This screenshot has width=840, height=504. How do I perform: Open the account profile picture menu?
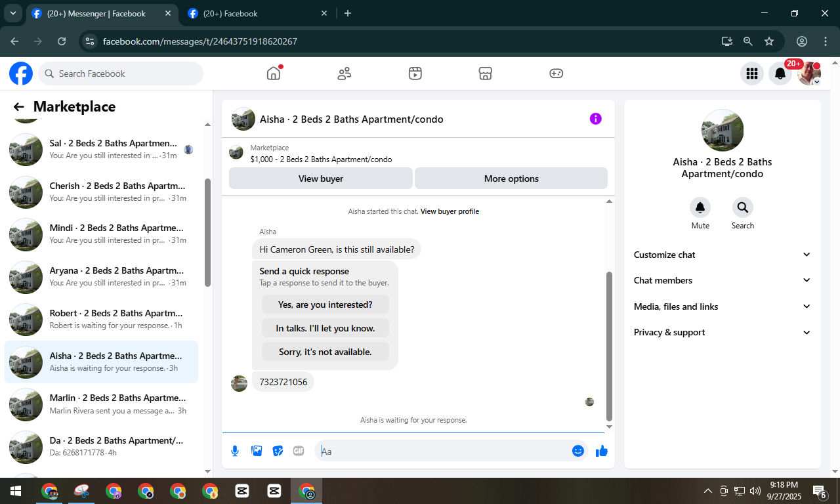809,73
